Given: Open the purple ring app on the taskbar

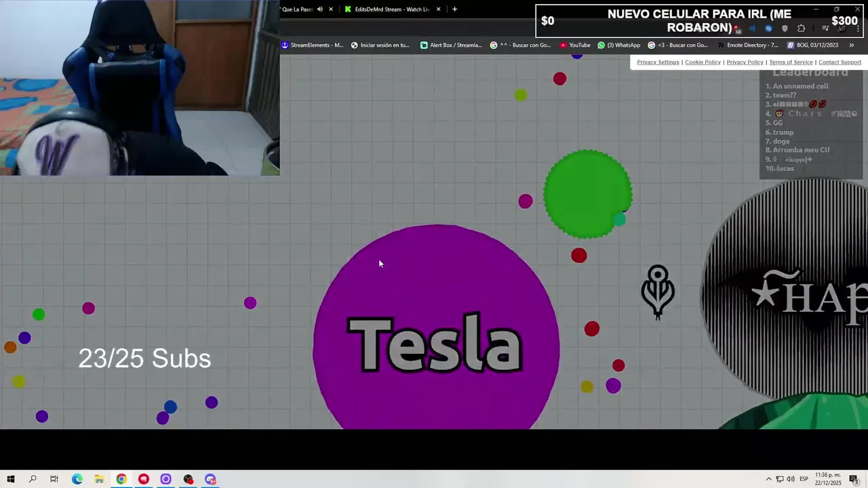Looking at the screenshot, I should coord(166,479).
